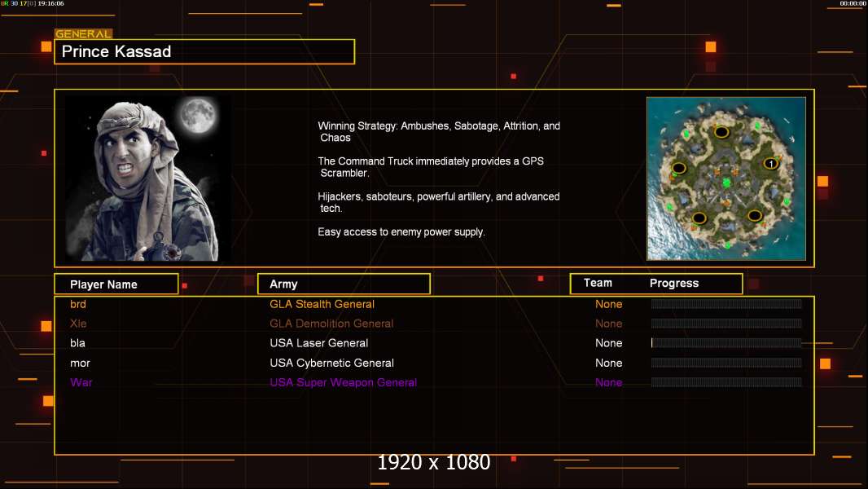Click the progress bar for player Xle
This screenshot has height=489, width=868.
coord(726,324)
